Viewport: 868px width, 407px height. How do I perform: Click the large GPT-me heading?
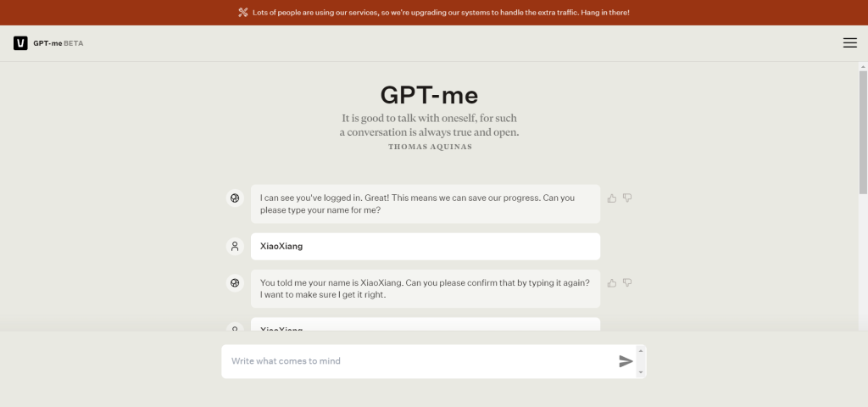(x=429, y=95)
